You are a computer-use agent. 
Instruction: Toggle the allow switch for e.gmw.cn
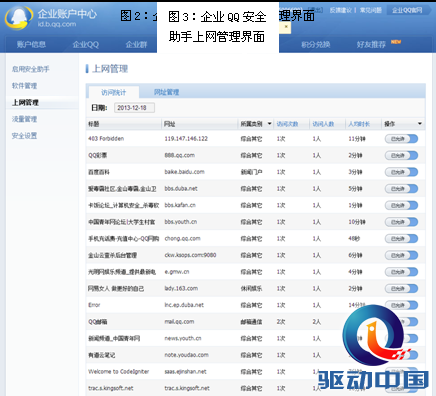point(401,272)
